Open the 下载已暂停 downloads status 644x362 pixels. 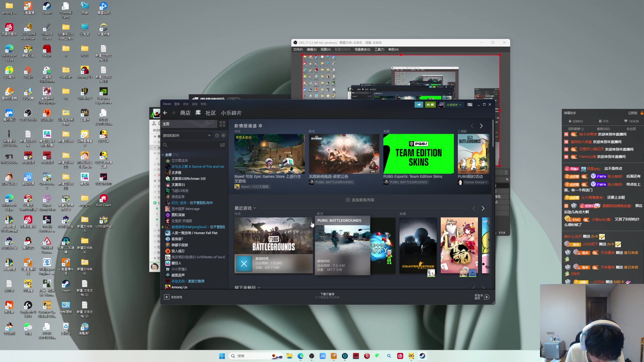327,295
